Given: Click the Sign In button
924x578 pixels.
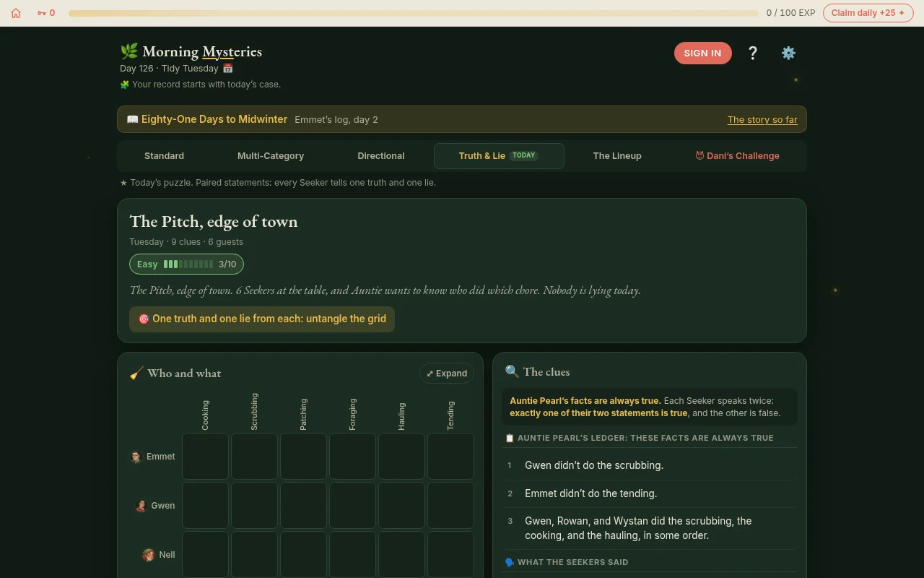Looking at the screenshot, I should coord(702,53).
